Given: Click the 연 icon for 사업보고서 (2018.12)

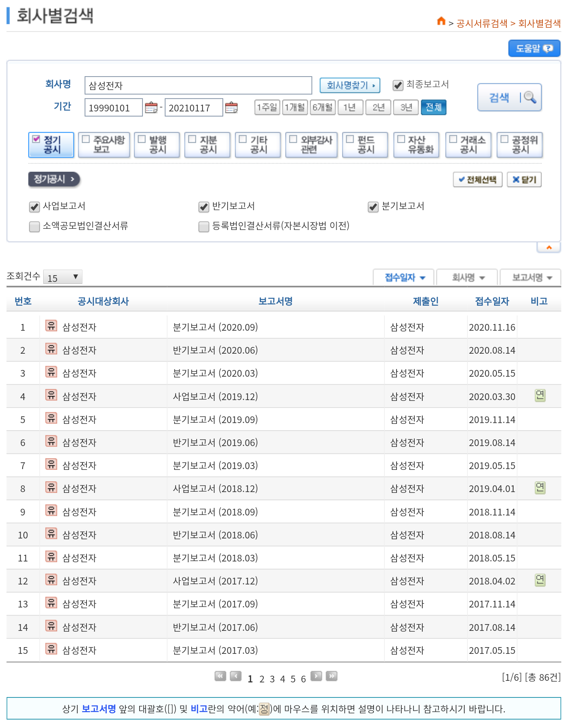Looking at the screenshot, I should pyautogui.click(x=540, y=488).
